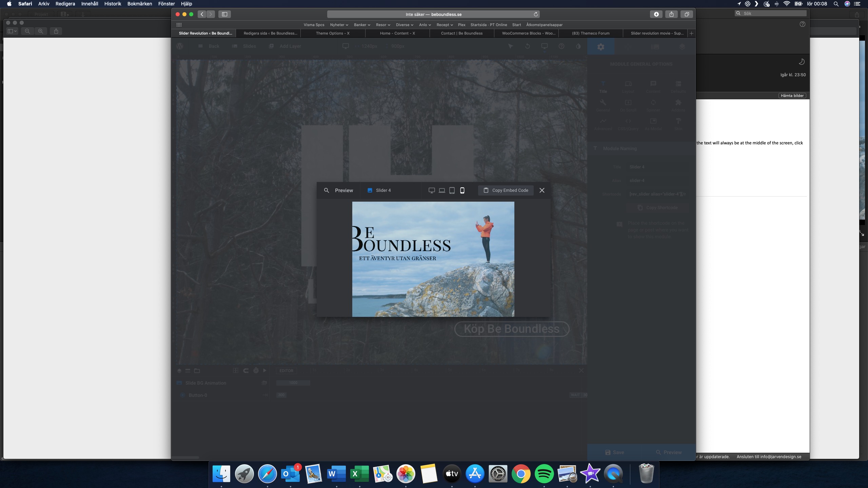This screenshot has width=868, height=488.
Task: Open Finder from the Dock
Action: tap(221, 473)
